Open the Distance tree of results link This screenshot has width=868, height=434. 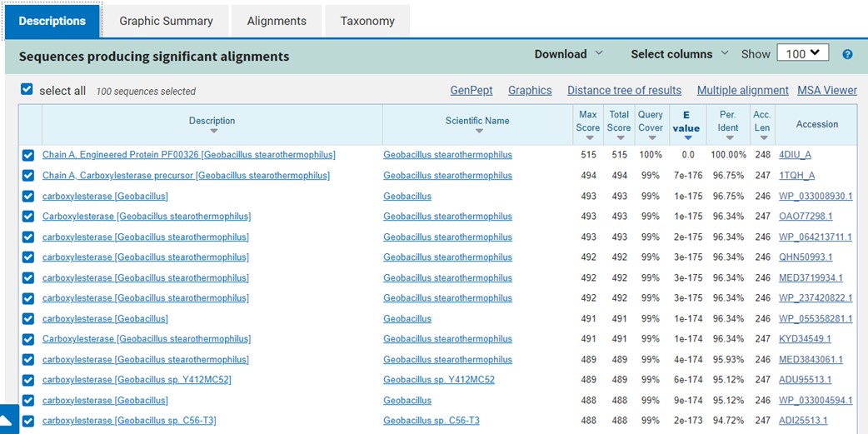624,90
